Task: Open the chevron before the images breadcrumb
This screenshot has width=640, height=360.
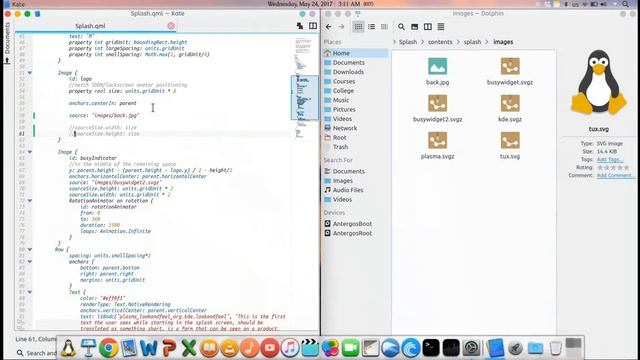Action: pos(487,42)
